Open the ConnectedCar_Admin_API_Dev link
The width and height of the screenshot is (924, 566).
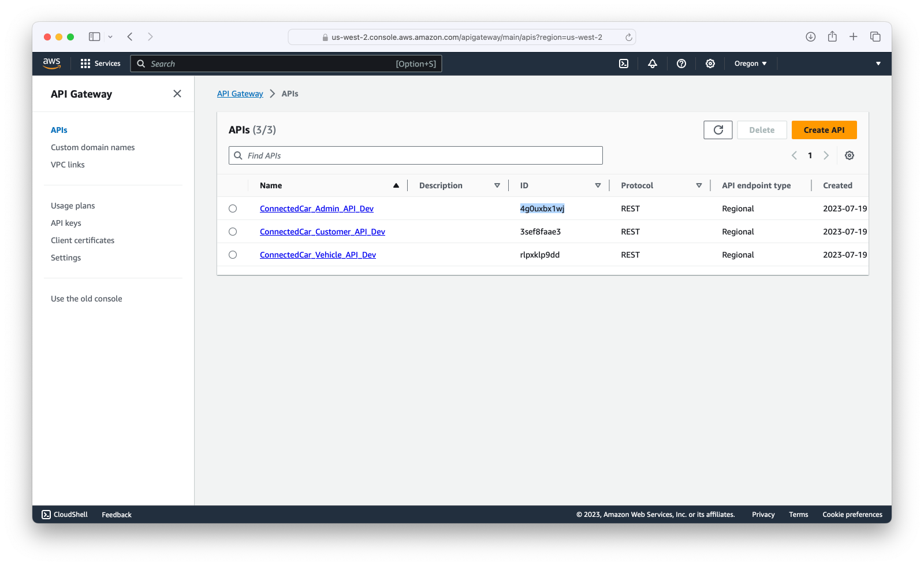click(x=316, y=208)
